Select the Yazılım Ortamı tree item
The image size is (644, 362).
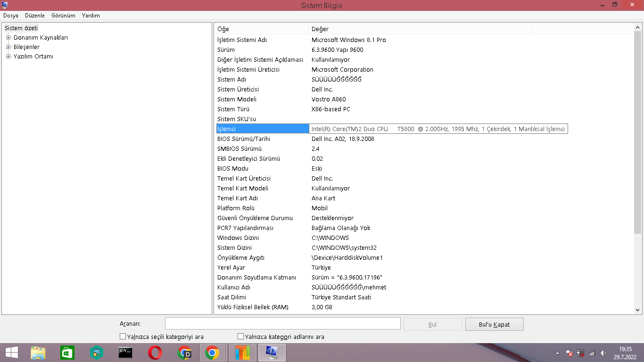point(33,57)
